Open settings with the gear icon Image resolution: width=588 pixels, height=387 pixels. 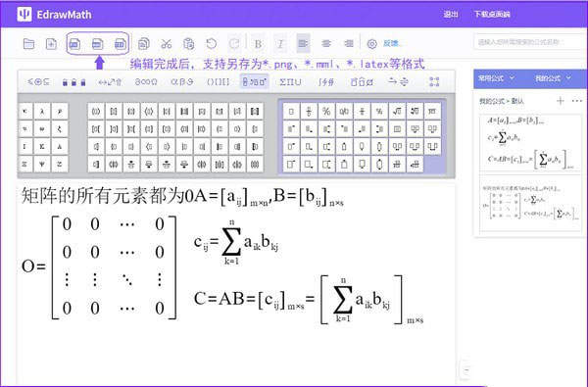pyautogui.click(x=371, y=44)
